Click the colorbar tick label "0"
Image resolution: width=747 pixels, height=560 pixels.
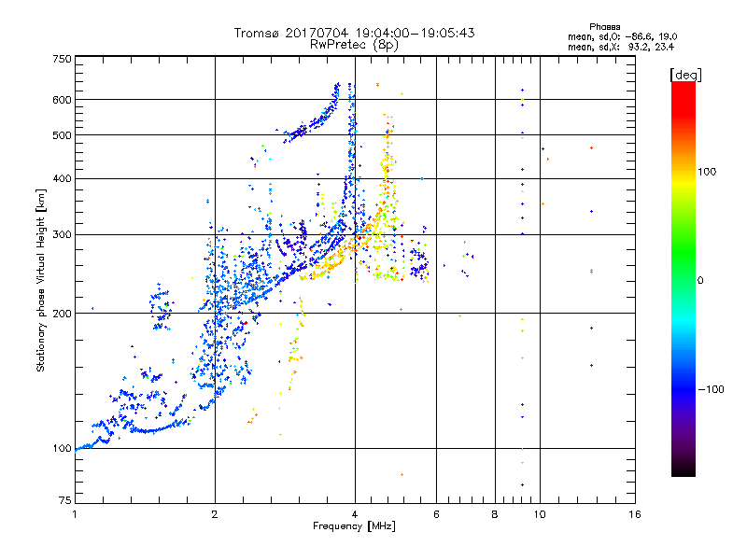click(700, 281)
